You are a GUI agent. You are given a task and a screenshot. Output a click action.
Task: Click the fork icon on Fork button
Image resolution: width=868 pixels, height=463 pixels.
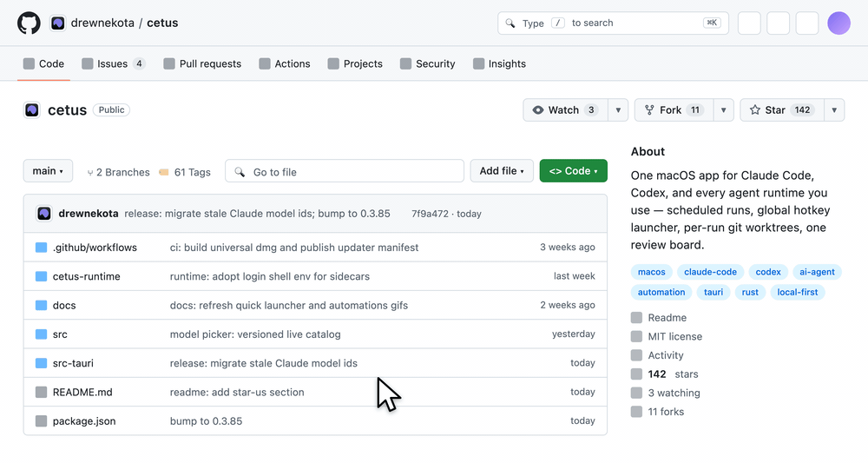649,110
